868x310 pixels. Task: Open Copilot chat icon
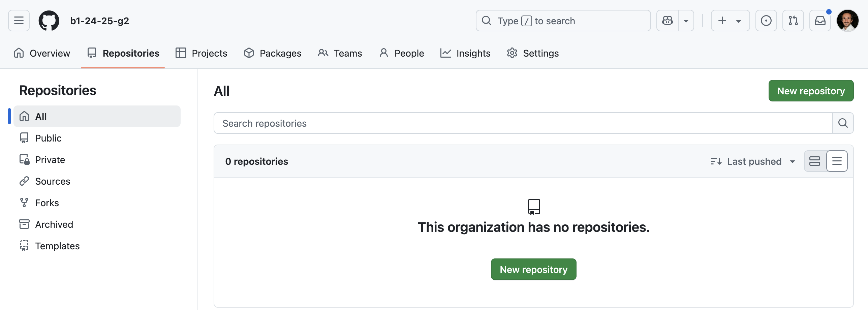click(668, 21)
